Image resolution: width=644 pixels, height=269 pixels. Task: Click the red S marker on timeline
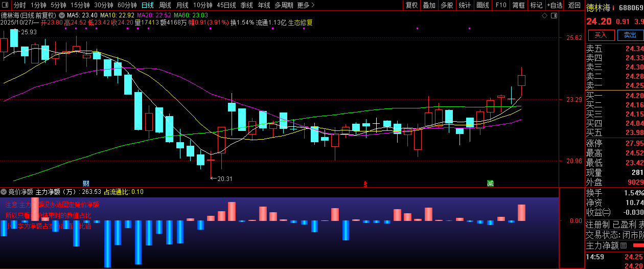click(x=365, y=184)
